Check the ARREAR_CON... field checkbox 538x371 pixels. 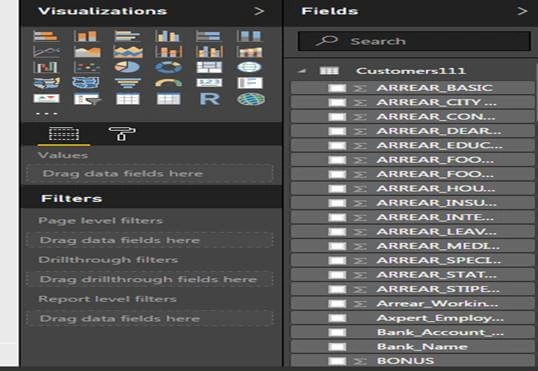(x=337, y=117)
